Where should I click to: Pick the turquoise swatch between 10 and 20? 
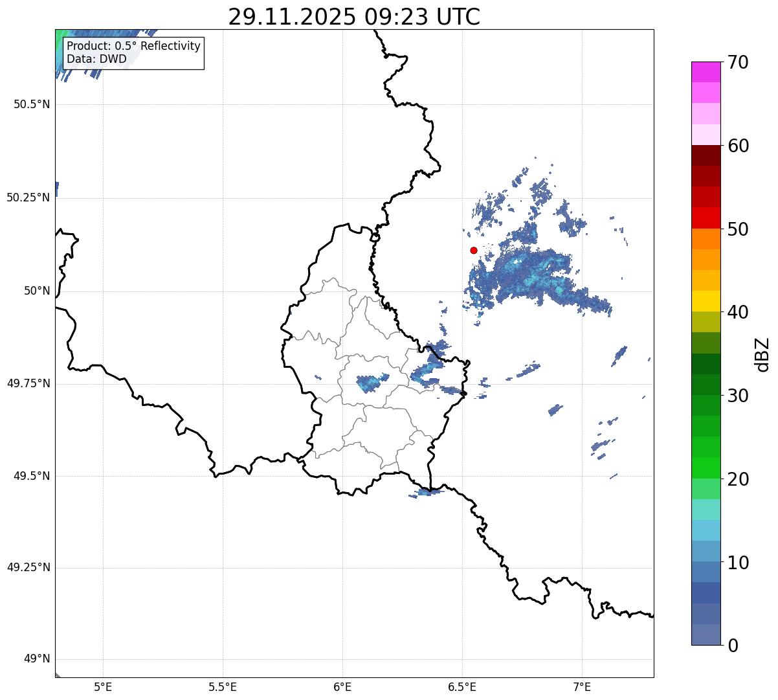coord(706,510)
